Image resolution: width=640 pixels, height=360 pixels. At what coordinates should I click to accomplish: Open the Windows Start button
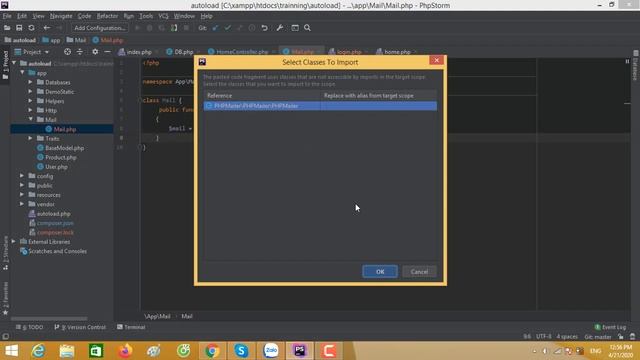(x=11, y=351)
